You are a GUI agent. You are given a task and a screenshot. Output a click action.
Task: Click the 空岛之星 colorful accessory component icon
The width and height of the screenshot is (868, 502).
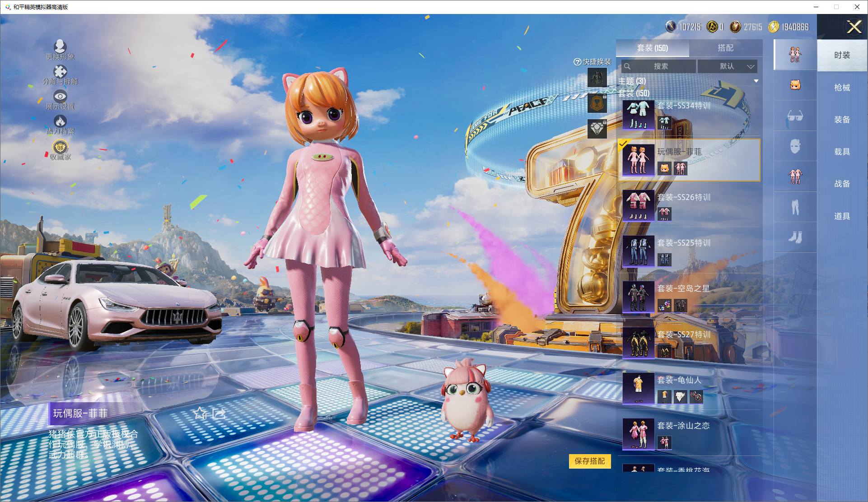point(664,305)
